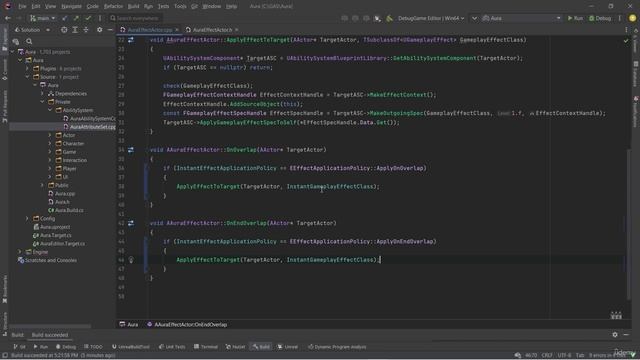Hide the Solution panel with minus icon
This screenshot has height=360, width=640.
110,30
